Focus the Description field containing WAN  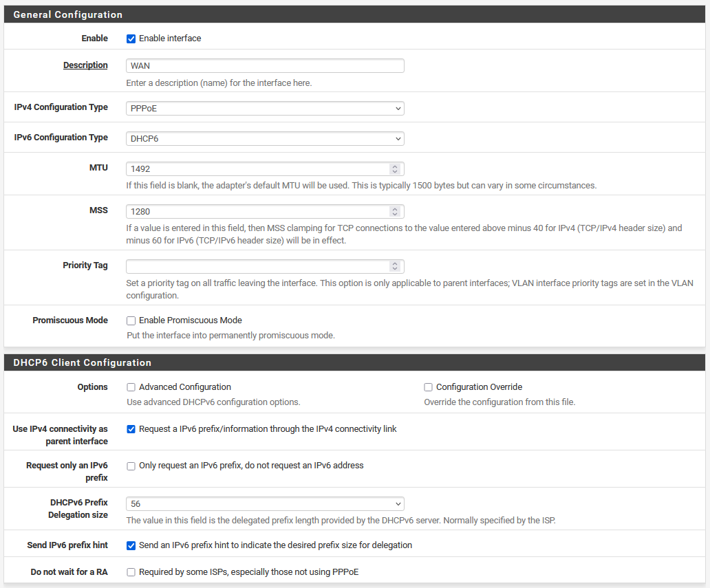coord(265,65)
